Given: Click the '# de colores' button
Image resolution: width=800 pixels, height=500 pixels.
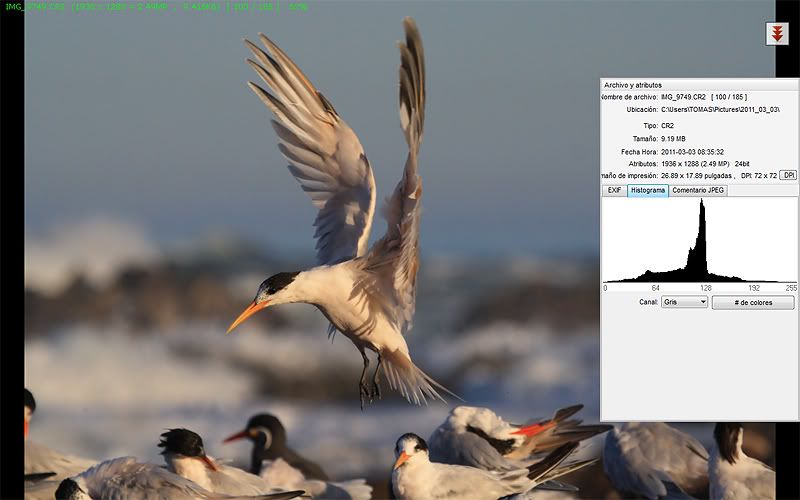Looking at the screenshot, I should 753,303.
